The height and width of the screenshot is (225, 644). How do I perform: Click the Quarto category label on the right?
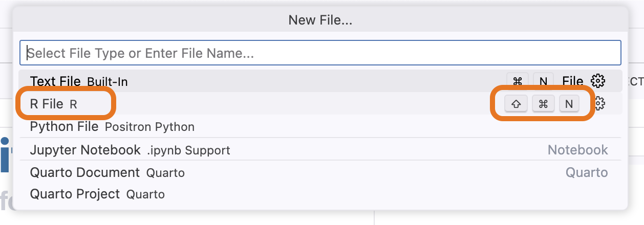[587, 172]
